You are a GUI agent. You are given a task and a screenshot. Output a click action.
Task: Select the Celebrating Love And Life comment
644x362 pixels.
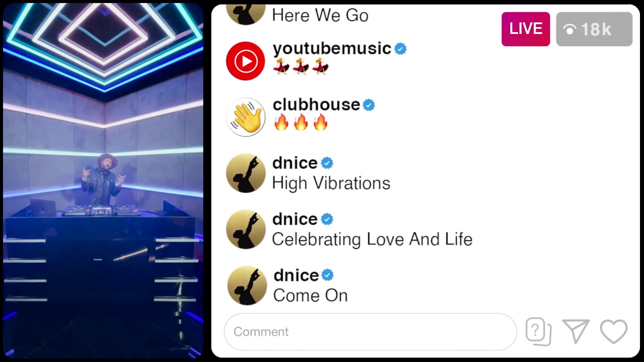372,239
